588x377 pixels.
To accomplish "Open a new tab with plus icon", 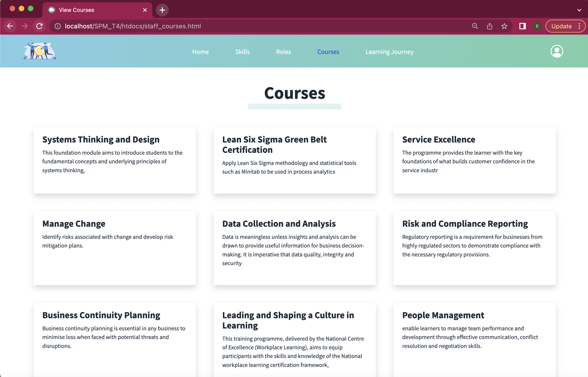I will tap(162, 10).
